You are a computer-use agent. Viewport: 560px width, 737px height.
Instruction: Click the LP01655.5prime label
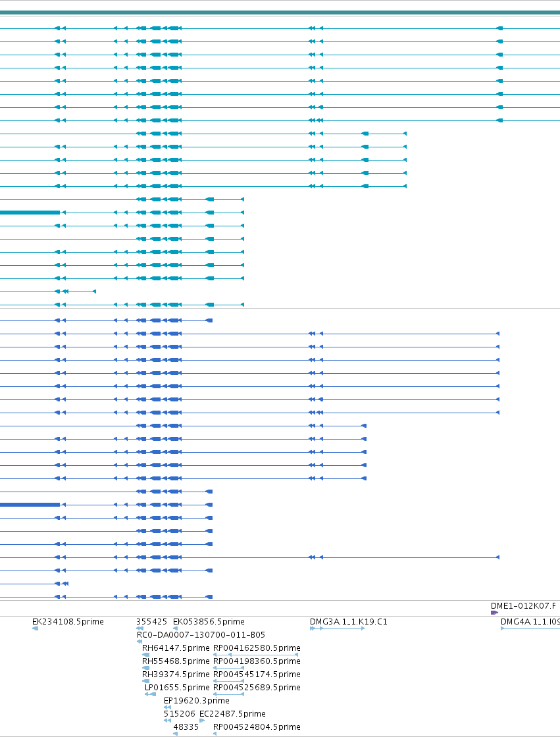coord(177,687)
